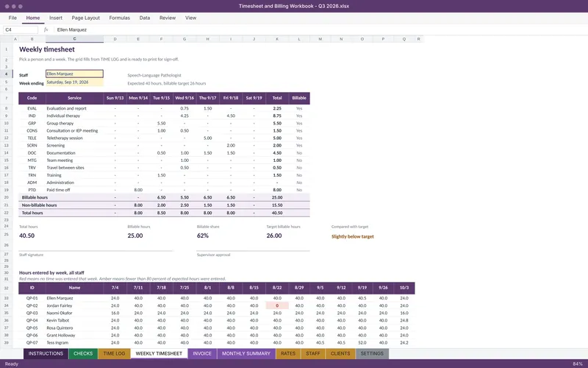Click the Code column header cell
Viewport: 588px width, 368px height.
(x=32, y=98)
